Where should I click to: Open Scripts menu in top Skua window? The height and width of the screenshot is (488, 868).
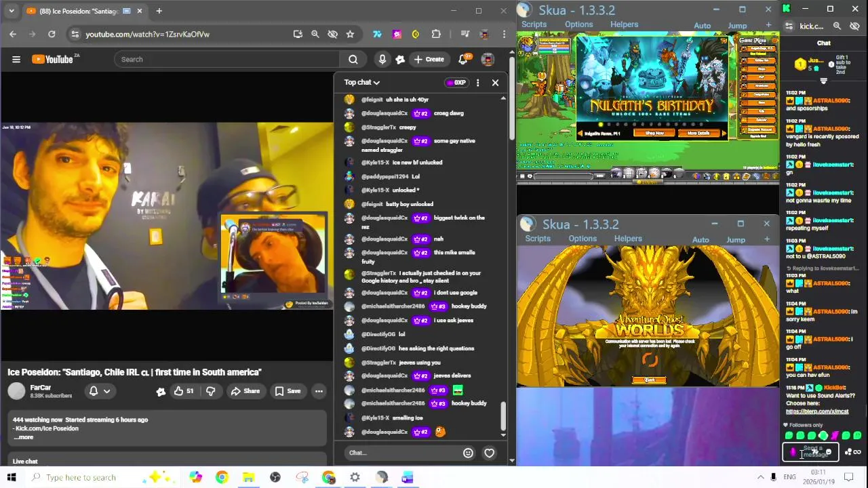(x=534, y=24)
